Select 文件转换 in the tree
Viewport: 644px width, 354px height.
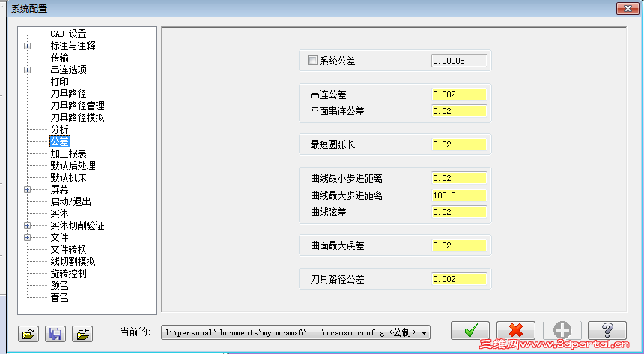[x=68, y=249]
